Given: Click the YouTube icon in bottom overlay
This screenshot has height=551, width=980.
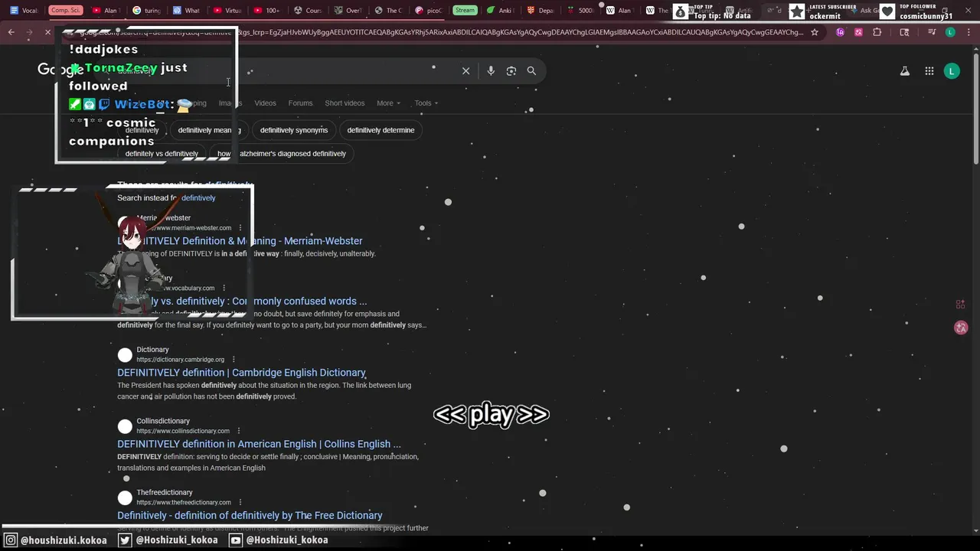Looking at the screenshot, I should click(236, 540).
